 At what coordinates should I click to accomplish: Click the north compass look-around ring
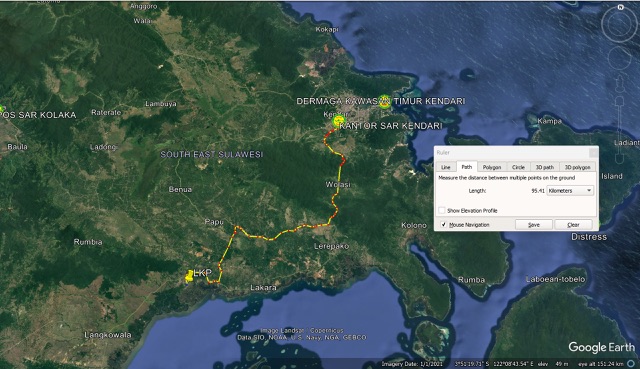(619, 24)
